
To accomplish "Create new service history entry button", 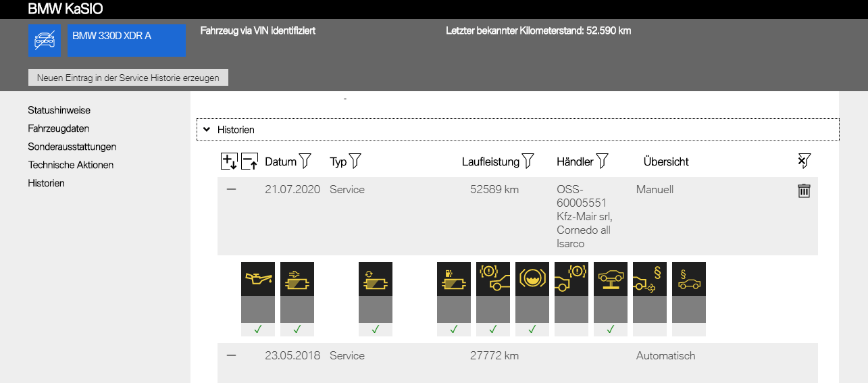I will [128, 78].
